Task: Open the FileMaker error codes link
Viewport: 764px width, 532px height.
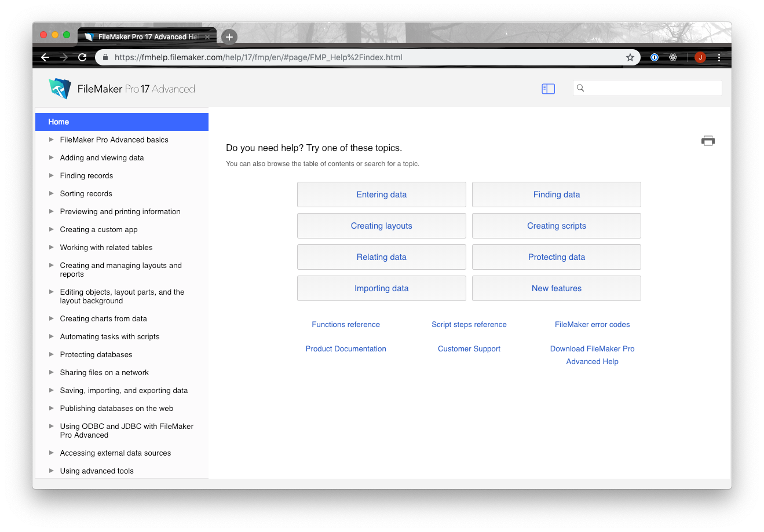Action: pos(593,324)
